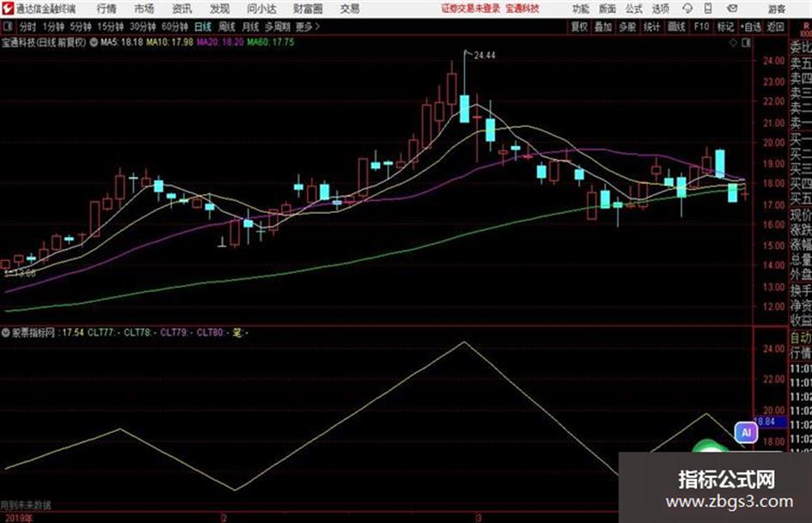Click the 画线 drawing tool button
Screen dimensions: 812x523
676,27
